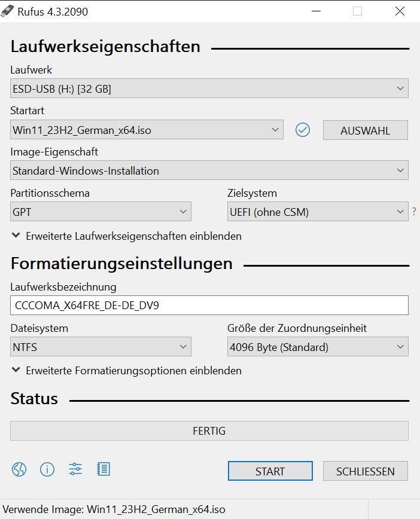The image size is (420, 519).
Task: Open the Zuordnungseinheit size dropdown
Action: tap(318, 347)
